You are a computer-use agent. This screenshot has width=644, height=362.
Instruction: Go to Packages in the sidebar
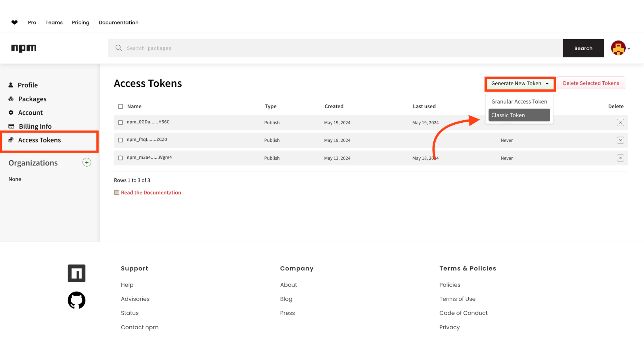click(x=32, y=99)
